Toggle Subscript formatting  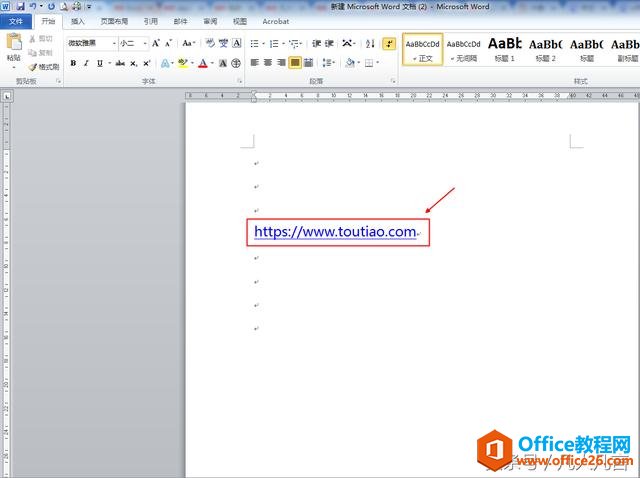[x=133, y=63]
